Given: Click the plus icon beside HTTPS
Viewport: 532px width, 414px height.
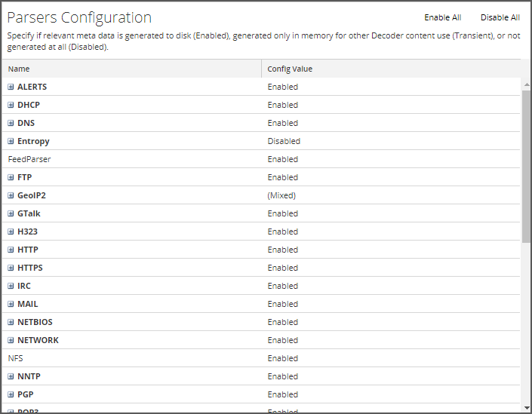Looking at the screenshot, I should point(11,268).
